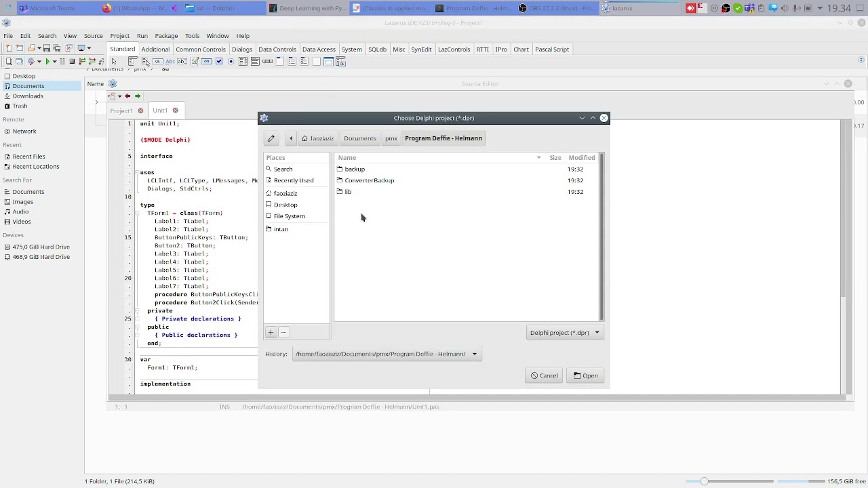Open Downloads in Dolphin sidebar
Image resolution: width=868 pixels, height=488 pixels.
[x=41, y=96]
